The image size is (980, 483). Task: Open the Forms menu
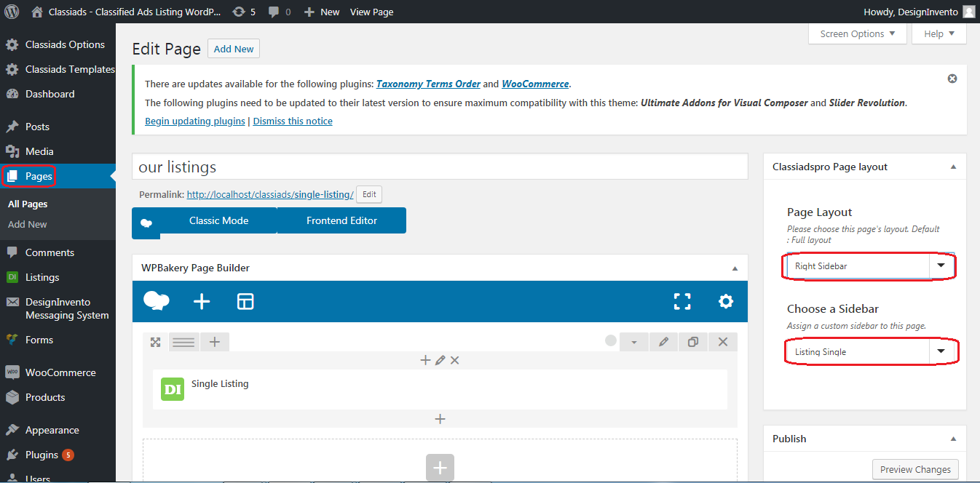point(58,340)
